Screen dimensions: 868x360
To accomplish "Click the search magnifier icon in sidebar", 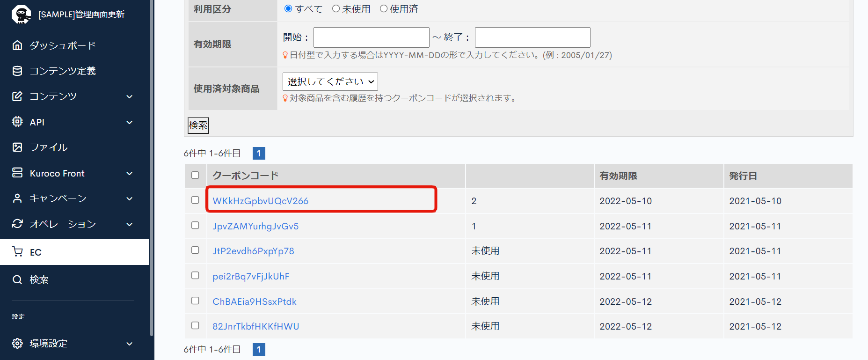I will [x=17, y=279].
